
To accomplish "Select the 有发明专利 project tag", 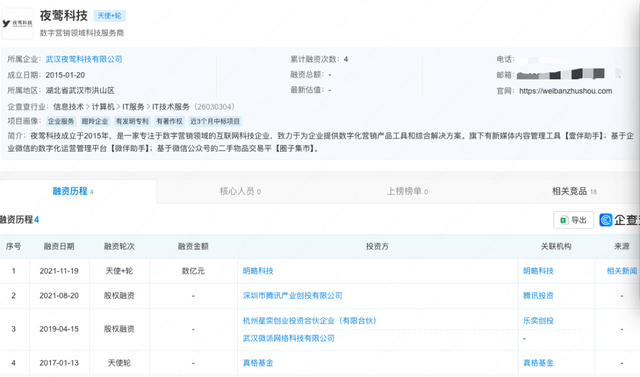I will coord(132,121).
